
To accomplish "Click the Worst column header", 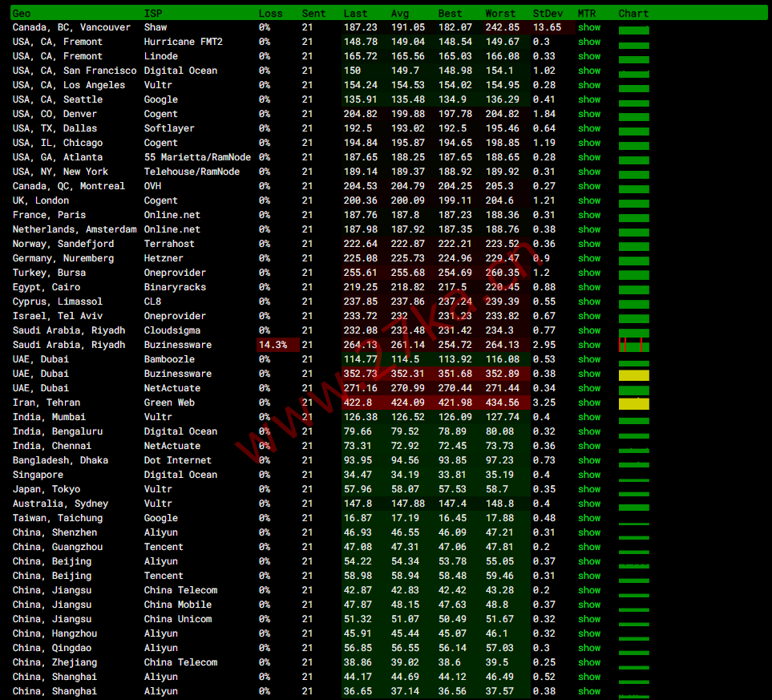I will pyautogui.click(x=500, y=14).
